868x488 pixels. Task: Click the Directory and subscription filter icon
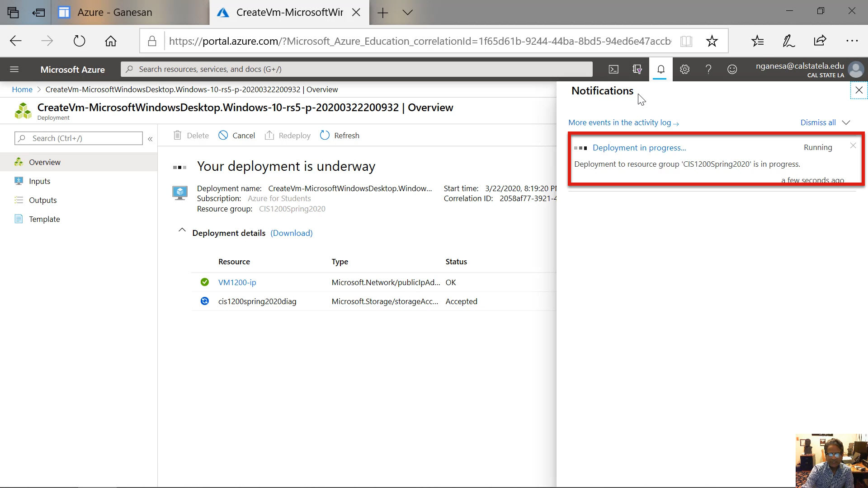(637, 69)
